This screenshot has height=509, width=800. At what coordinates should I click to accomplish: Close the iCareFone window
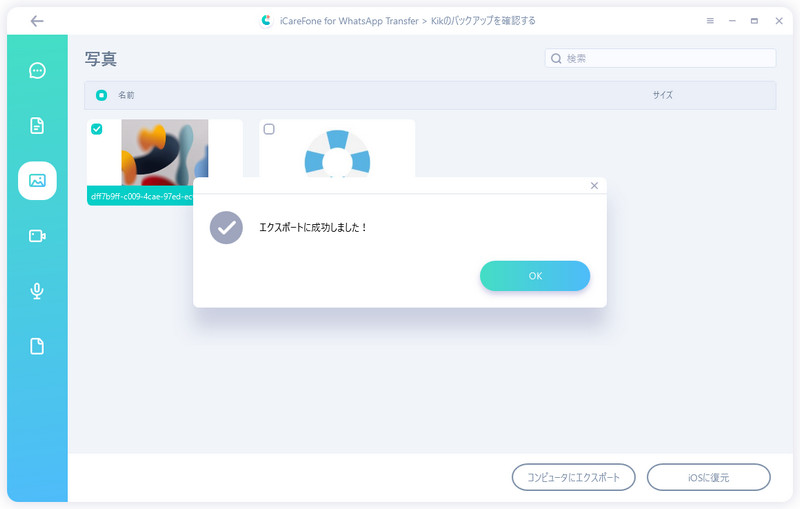[779, 21]
